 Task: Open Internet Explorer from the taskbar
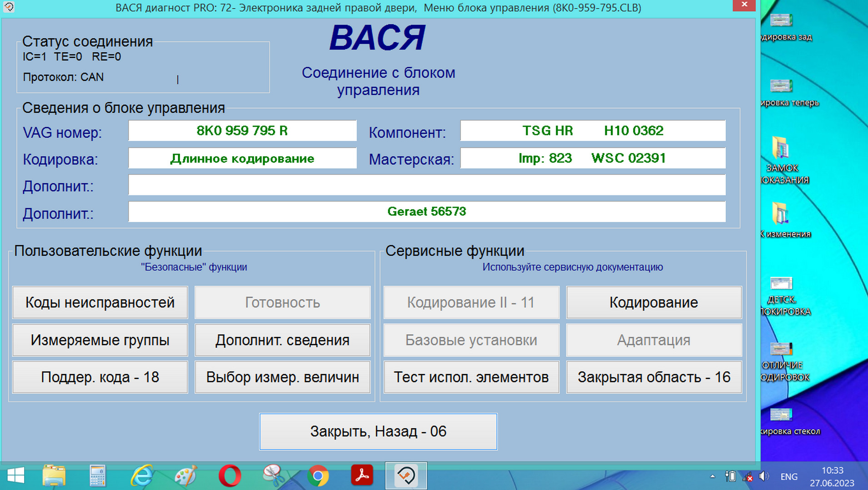click(x=142, y=476)
